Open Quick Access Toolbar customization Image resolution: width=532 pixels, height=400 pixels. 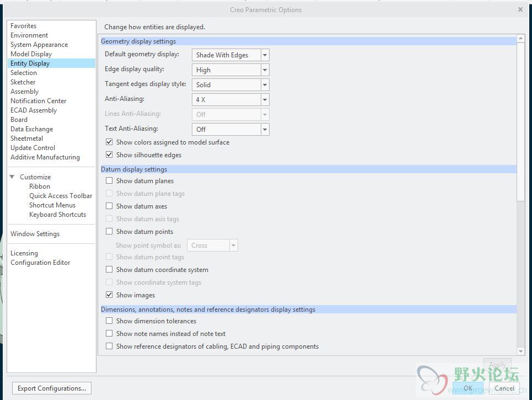pos(61,196)
